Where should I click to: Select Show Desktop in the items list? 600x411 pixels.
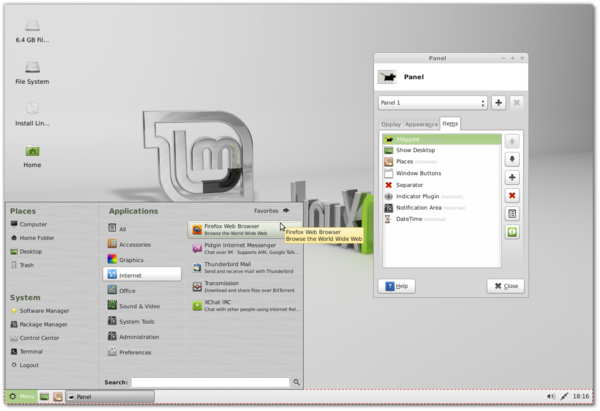pos(442,150)
